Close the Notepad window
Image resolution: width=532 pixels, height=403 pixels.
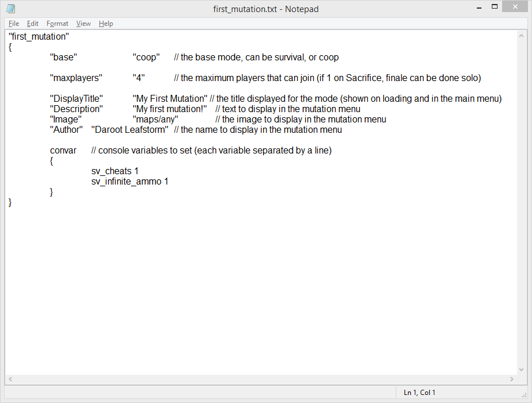click(515, 7)
